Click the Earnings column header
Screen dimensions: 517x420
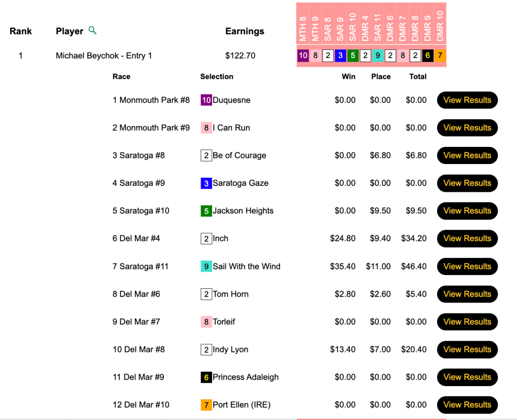[245, 31]
